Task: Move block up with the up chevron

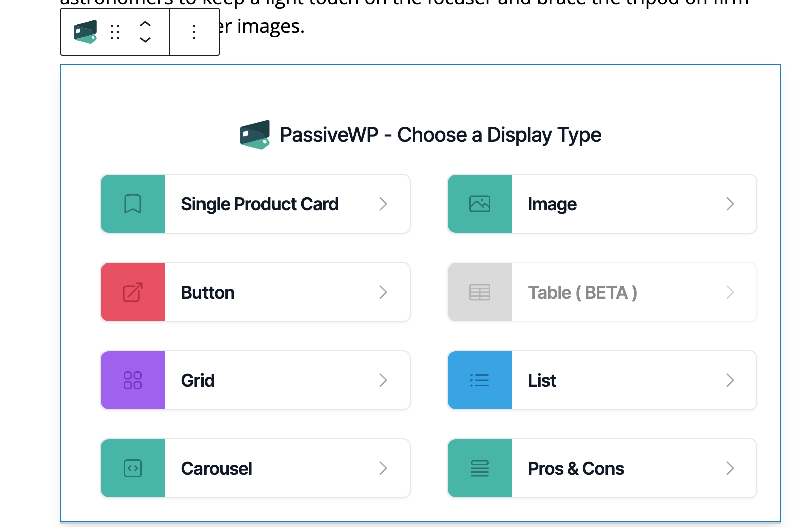Action: 145,23
